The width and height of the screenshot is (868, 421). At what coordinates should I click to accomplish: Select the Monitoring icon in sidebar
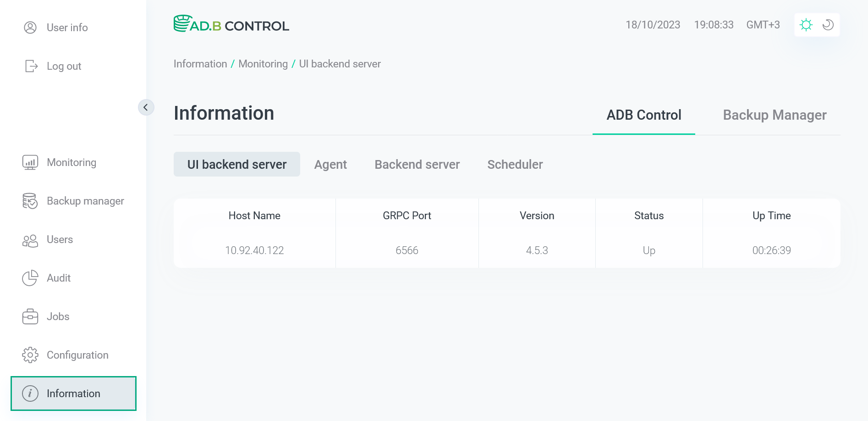coord(30,162)
